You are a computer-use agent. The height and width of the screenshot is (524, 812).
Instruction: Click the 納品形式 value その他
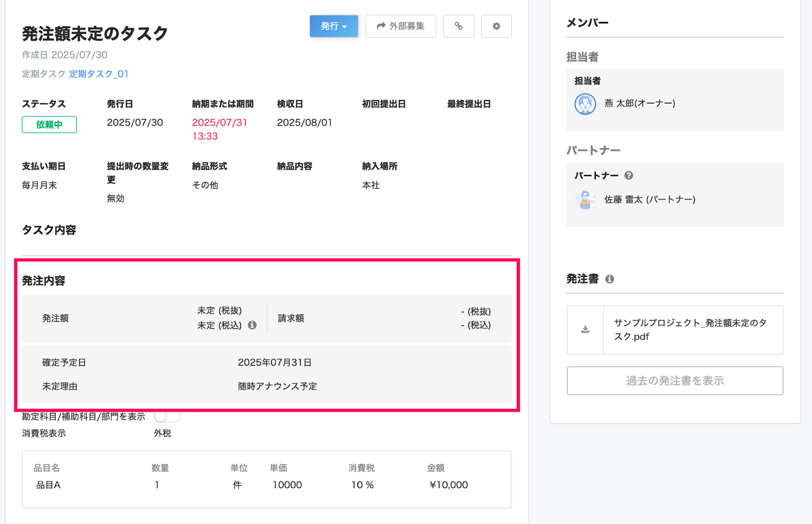205,185
